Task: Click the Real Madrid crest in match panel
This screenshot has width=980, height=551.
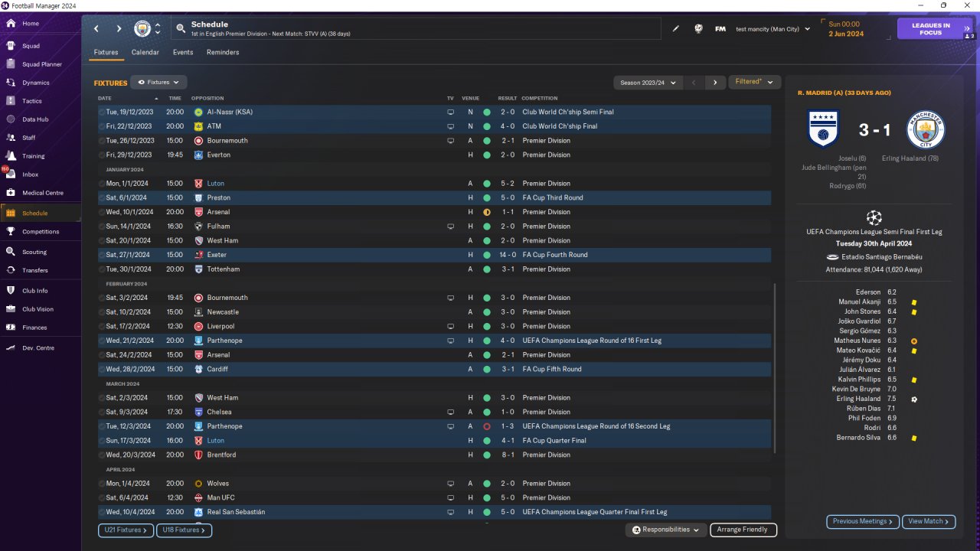Action: [x=824, y=130]
